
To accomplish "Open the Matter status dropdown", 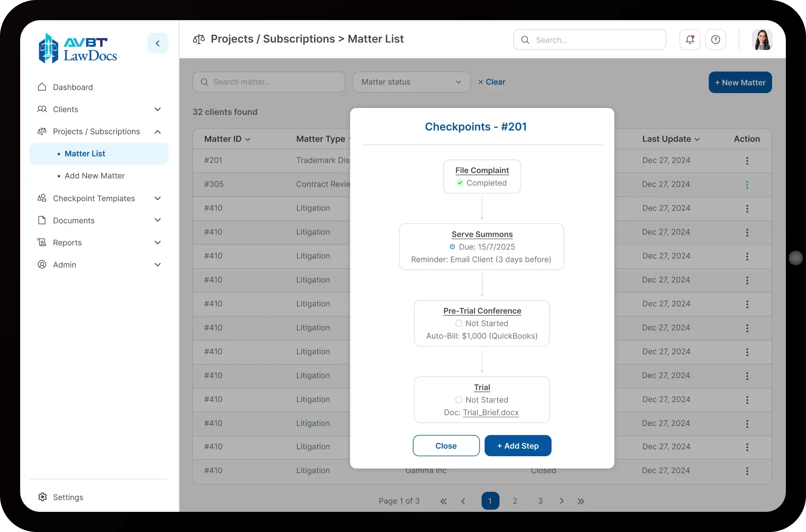I will click(x=411, y=82).
